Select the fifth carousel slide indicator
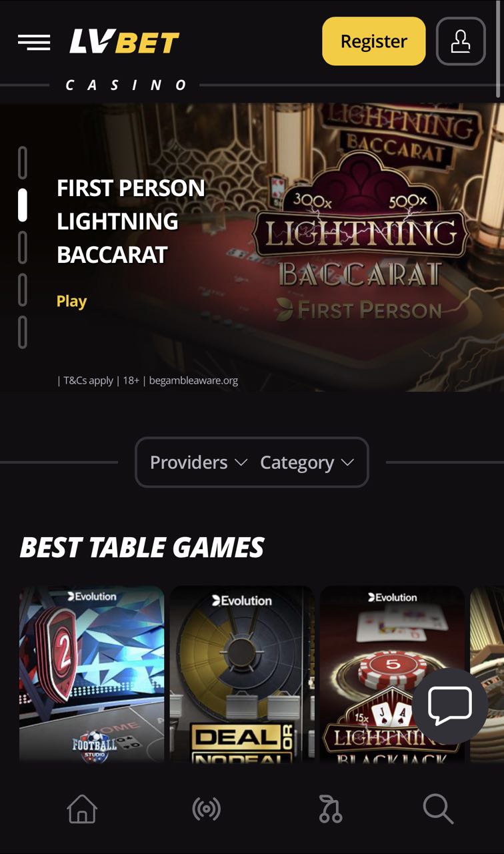The height and width of the screenshot is (854, 504). (x=23, y=332)
